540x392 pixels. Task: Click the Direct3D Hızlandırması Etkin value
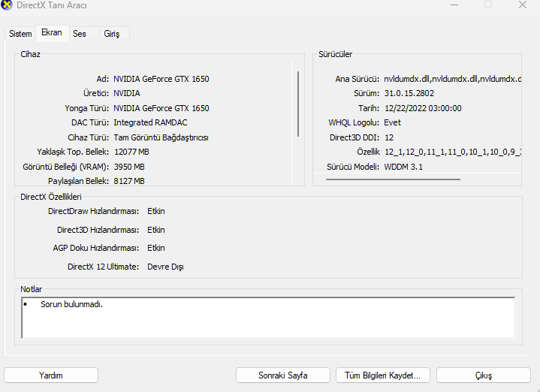pyautogui.click(x=156, y=230)
